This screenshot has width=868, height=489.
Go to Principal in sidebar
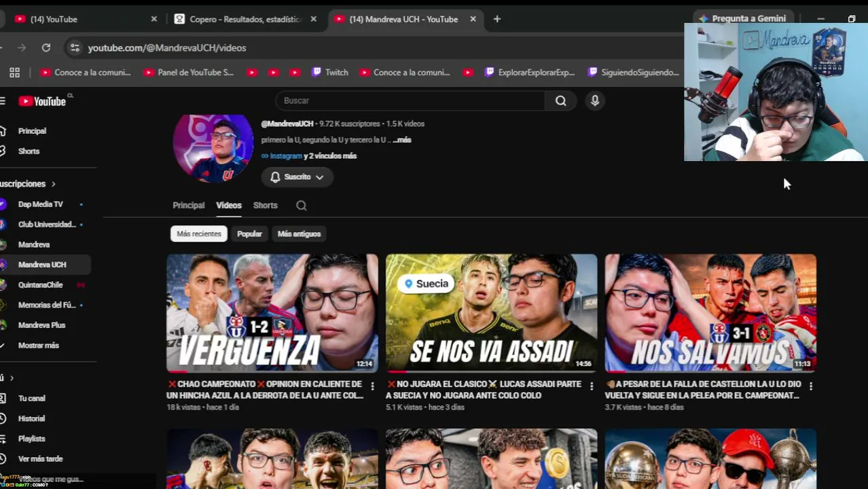pyautogui.click(x=33, y=131)
